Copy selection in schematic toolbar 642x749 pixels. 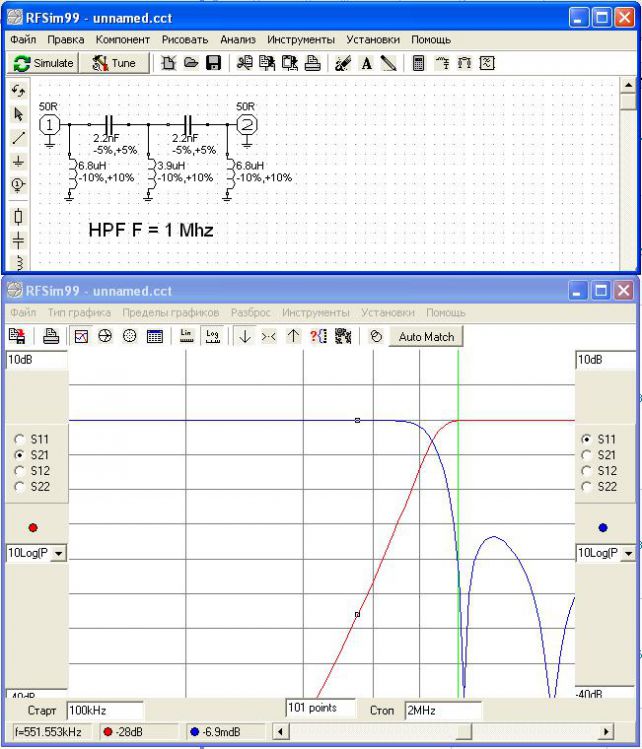click(267, 63)
